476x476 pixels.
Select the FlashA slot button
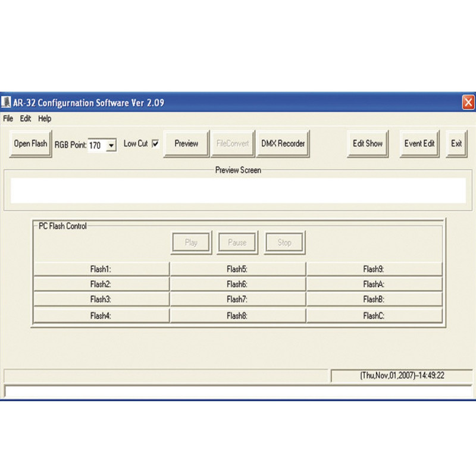(x=374, y=284)
